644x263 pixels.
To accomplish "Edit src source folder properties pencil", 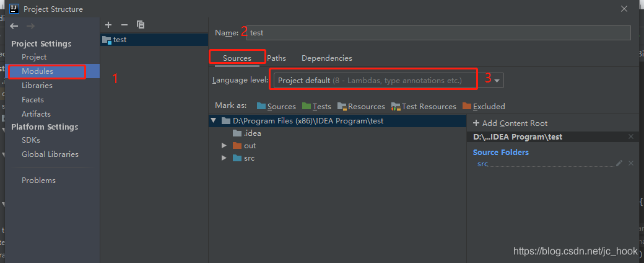I will pos(619,163).
